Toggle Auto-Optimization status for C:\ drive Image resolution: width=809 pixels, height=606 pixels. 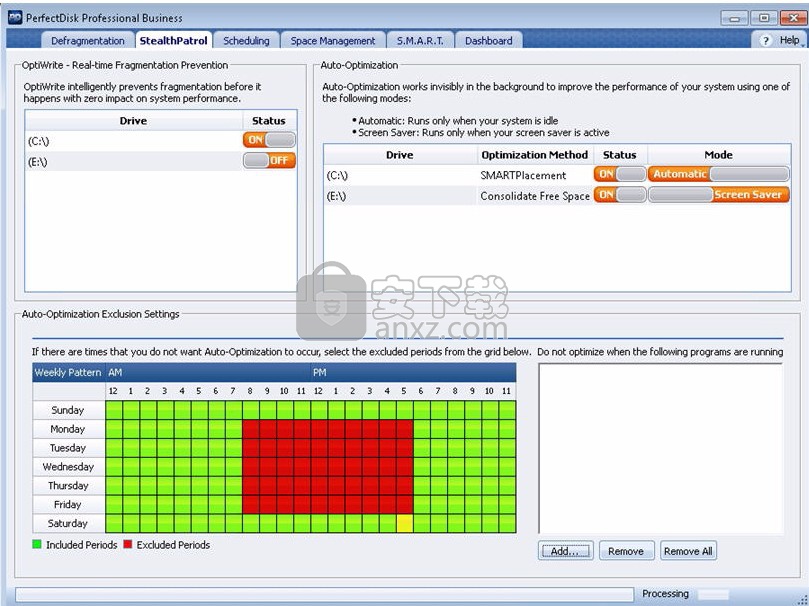coord(620,174)
